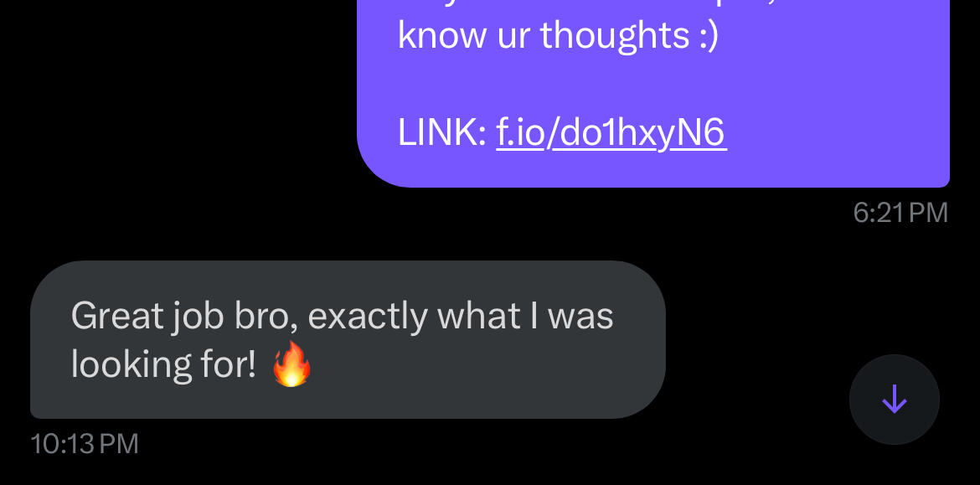Screen dimensions: 980x485
Task: Tap the 10:13 PM timestamp
Action: pyautogui.click(x=85, y=445)
